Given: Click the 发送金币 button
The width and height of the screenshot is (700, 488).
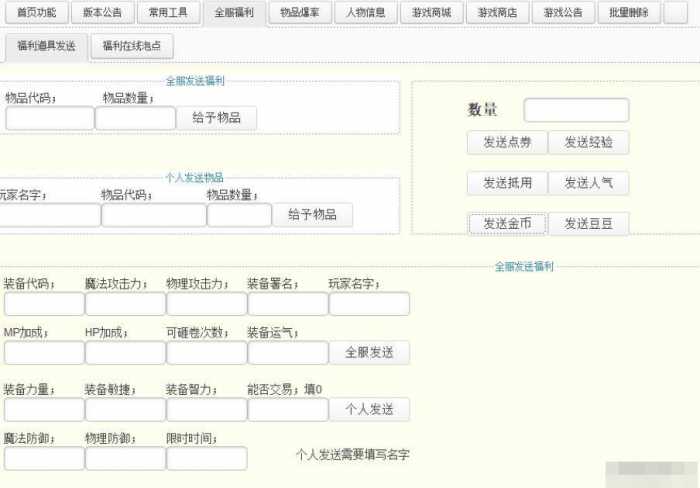Looking at the screenshot, I should coord(507,224).
